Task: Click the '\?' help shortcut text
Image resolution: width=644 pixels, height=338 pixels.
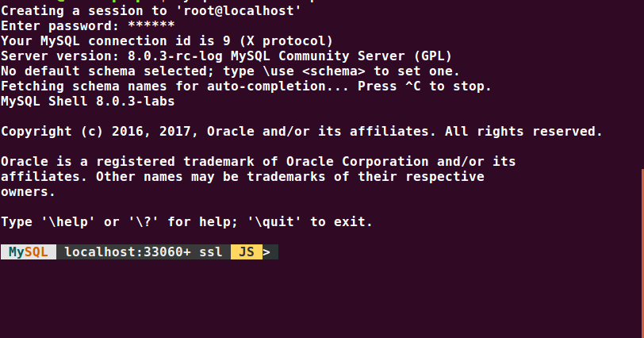Action: (144, 222)
